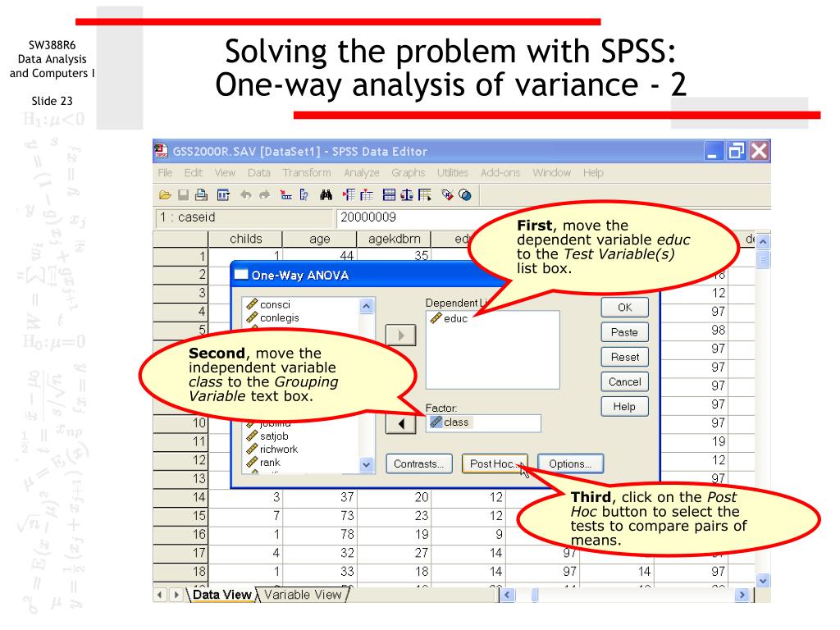Click the Post Hoc... button
Viewport: 840px width, 630px height.
tap(495, 464)
